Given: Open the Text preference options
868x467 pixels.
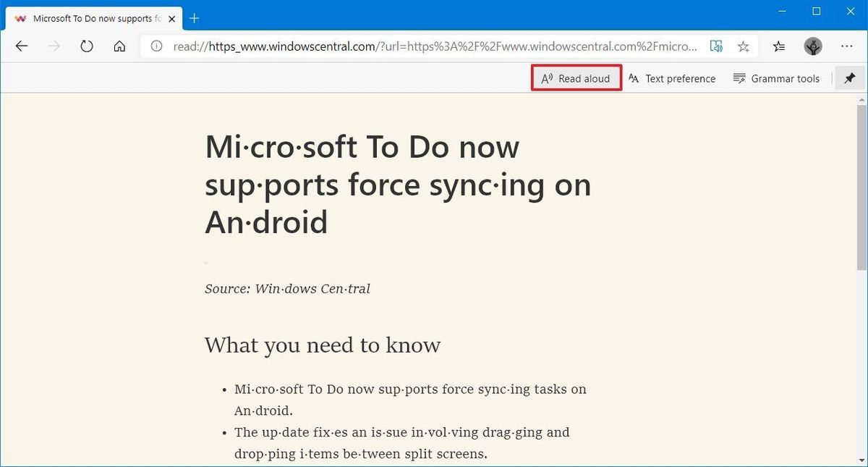Looking at the screenshot, I should (672, 77).
